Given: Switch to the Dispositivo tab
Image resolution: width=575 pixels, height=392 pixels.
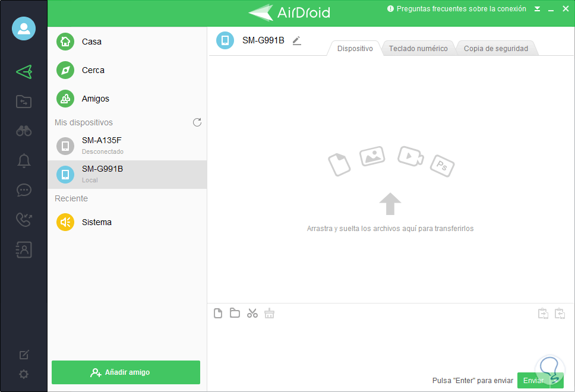Looking at the screenshot, I should click(x=355, y=48).
